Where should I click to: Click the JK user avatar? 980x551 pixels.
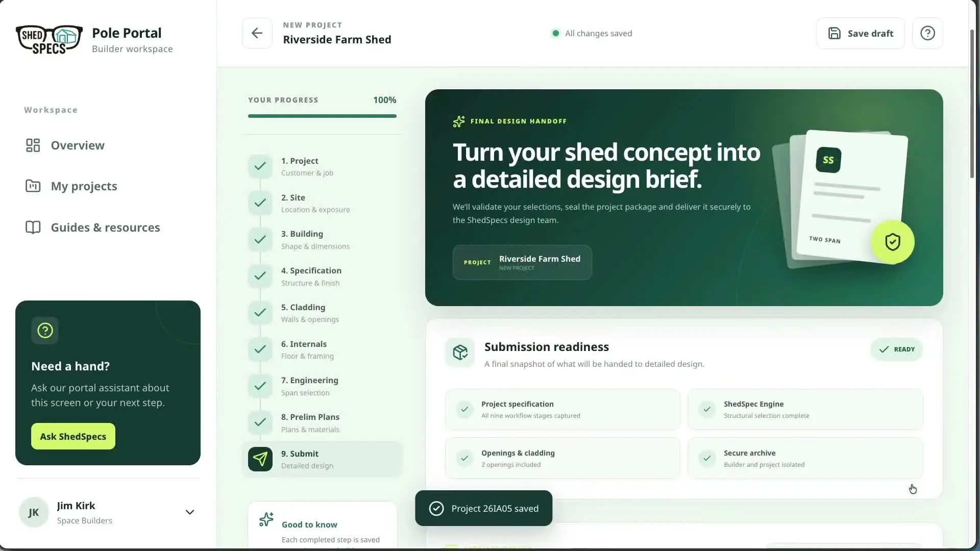[x=34, y=512]
